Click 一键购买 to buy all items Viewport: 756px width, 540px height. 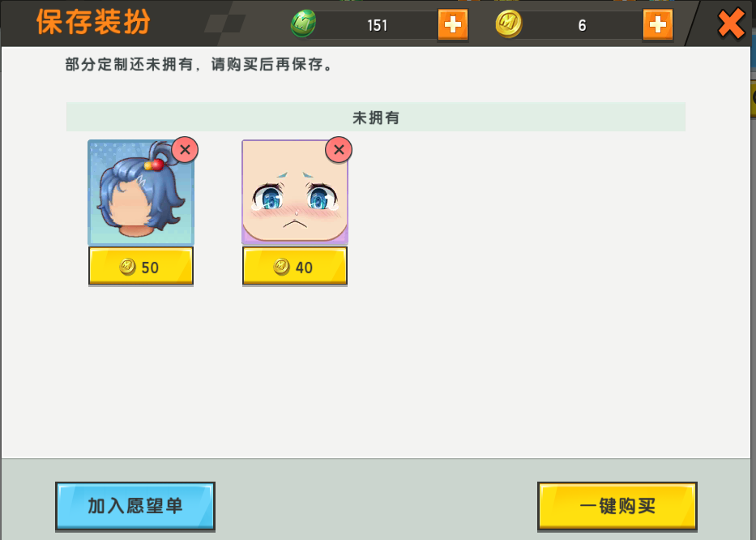tap(617, 506)
